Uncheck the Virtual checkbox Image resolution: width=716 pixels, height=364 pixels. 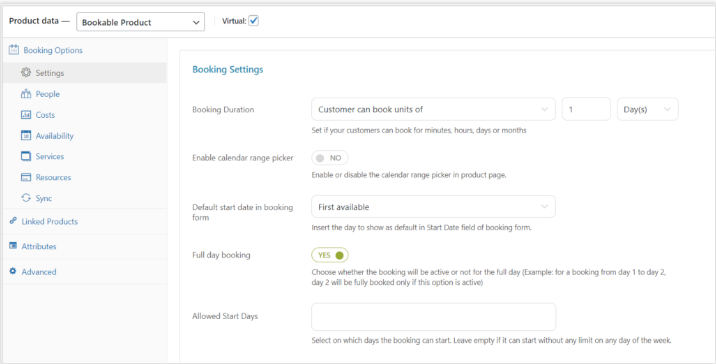click(x=253, y=21)
